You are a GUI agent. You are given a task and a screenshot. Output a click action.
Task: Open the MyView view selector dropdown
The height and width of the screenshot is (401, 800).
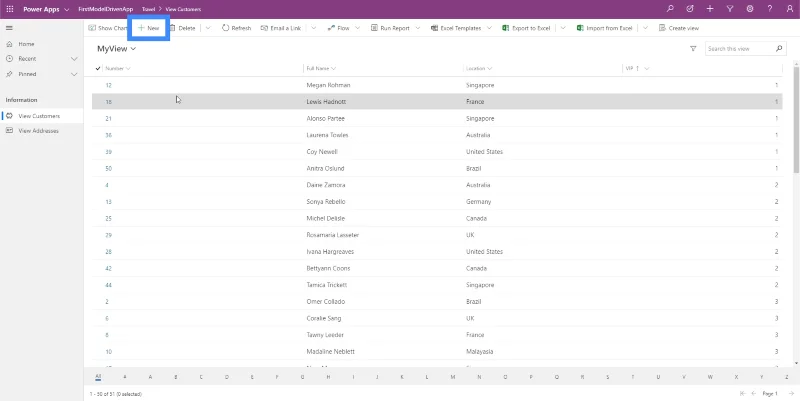point(117,48)
